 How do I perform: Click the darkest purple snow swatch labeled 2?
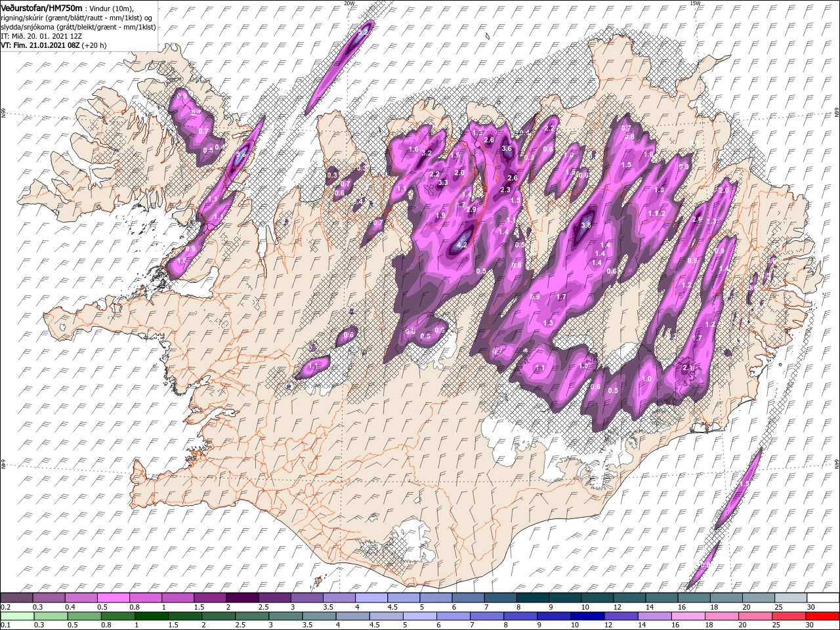point(242,598)
